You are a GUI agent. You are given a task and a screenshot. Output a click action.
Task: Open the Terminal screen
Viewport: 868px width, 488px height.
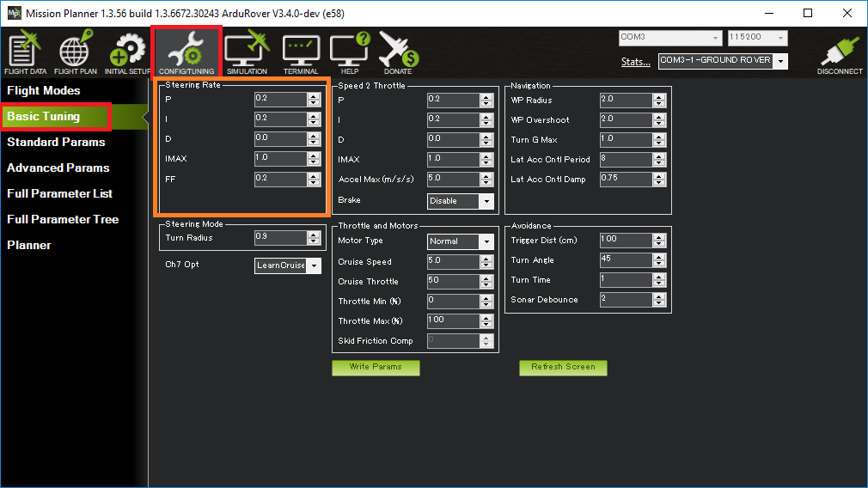(x=301, y=53)
